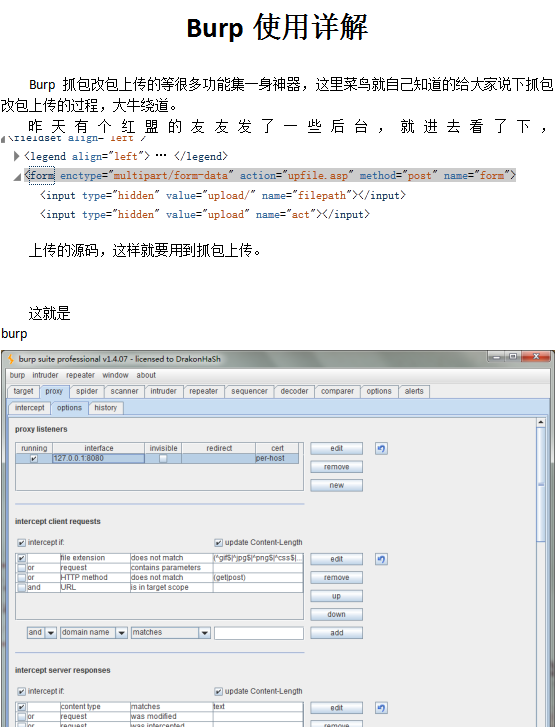Screen dimensions: 560x727
Task: Click edit button for server response rules
Action: 337,708
